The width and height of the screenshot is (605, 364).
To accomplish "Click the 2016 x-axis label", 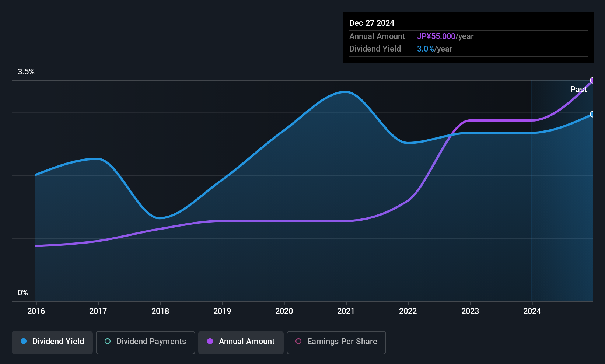I will point(36,311).
